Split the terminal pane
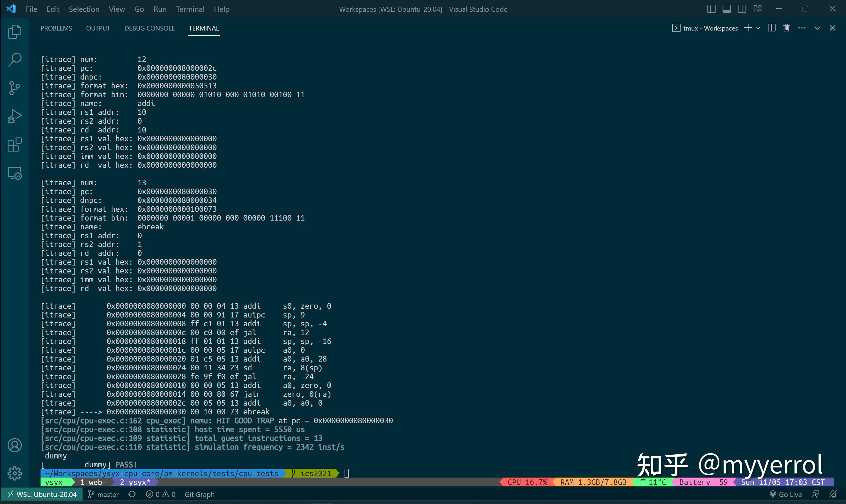Screen dimensions: 846x504 click(771, 28)
